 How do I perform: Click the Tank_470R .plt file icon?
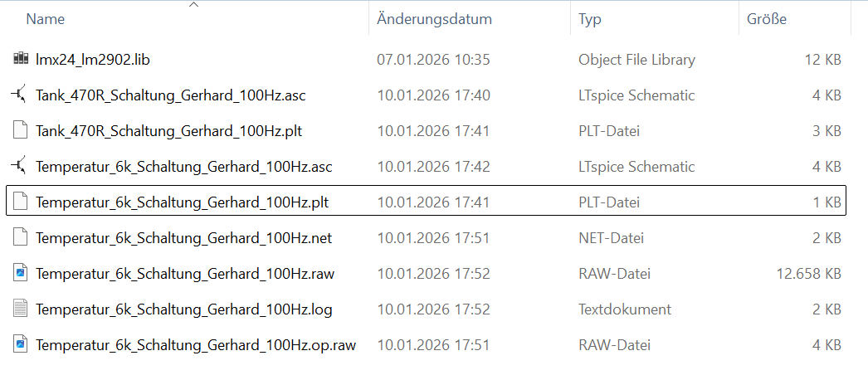[x=22, y=131]
